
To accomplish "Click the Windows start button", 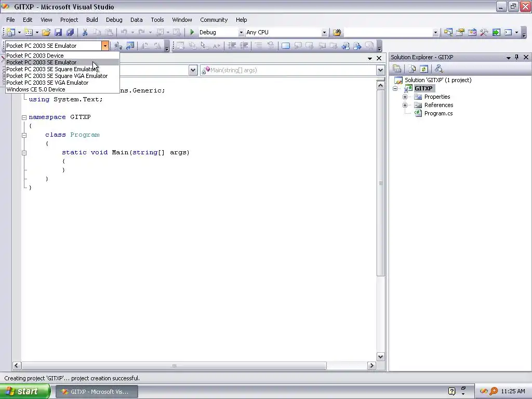I will click(x=25, y=392).
